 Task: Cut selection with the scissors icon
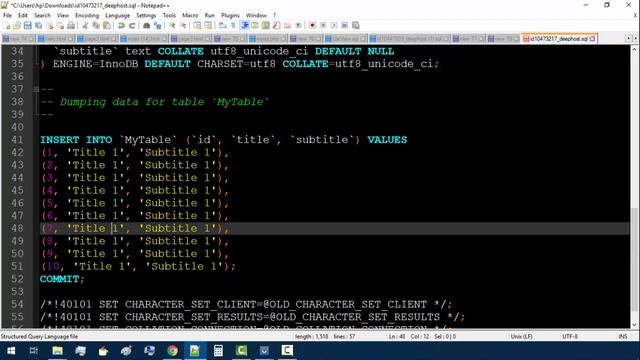(x=85, y=25)
